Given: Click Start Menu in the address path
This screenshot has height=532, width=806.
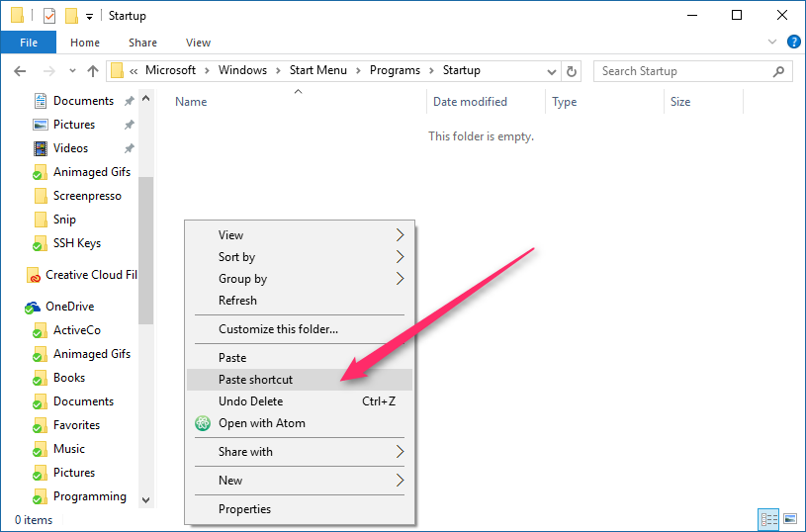Looking at the screenshot, I should [x=318, y=70].
